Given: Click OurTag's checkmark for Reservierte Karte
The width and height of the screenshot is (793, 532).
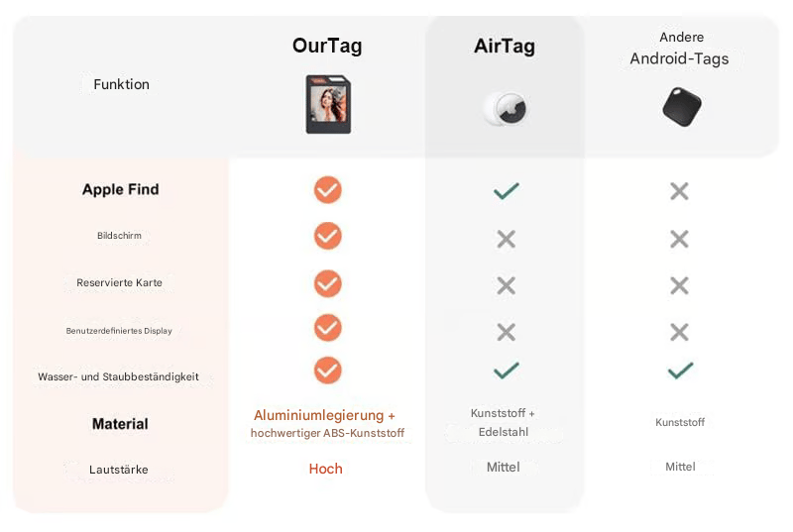Looking at the screenshot, I should 327,283.
